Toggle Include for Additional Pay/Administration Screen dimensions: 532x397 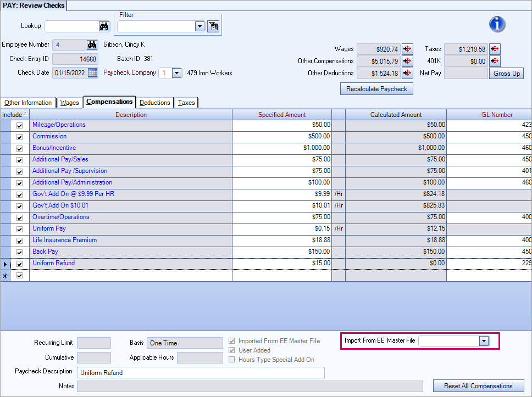20,183
